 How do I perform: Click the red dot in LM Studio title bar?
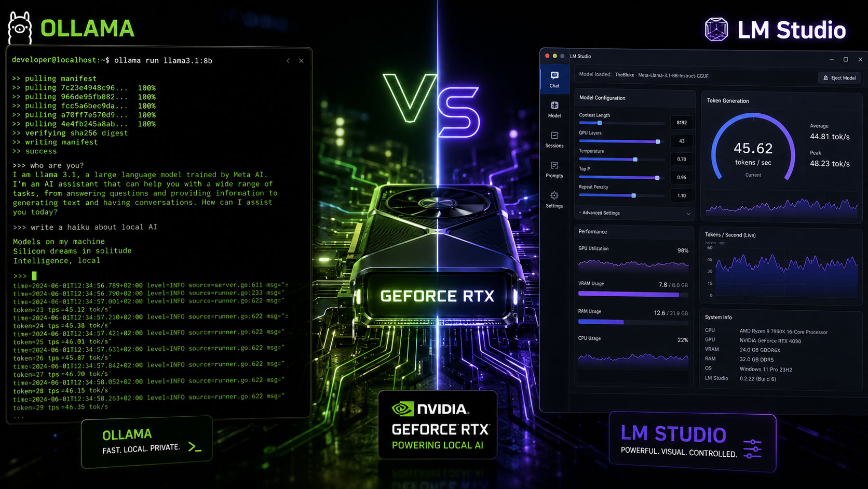tap(547, 56)
